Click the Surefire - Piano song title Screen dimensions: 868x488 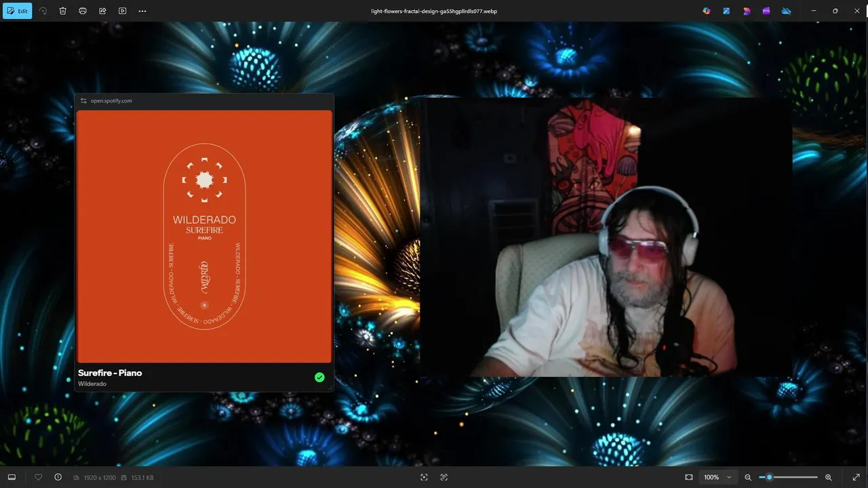[x=110, y=373]
